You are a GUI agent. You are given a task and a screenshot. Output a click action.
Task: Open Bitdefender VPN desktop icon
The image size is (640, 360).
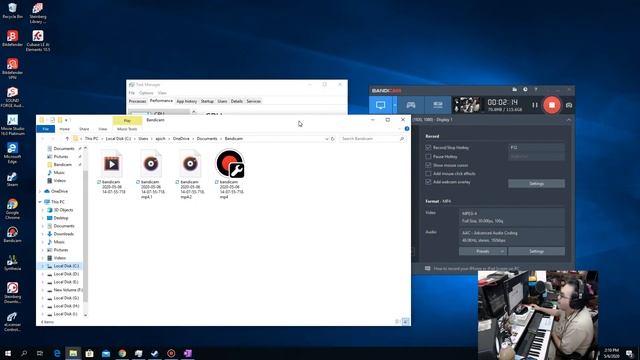[12, 68]
